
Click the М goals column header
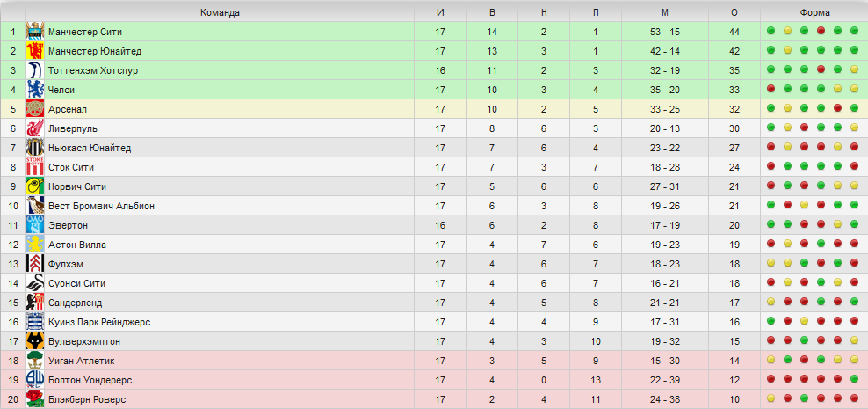point(665,12)
